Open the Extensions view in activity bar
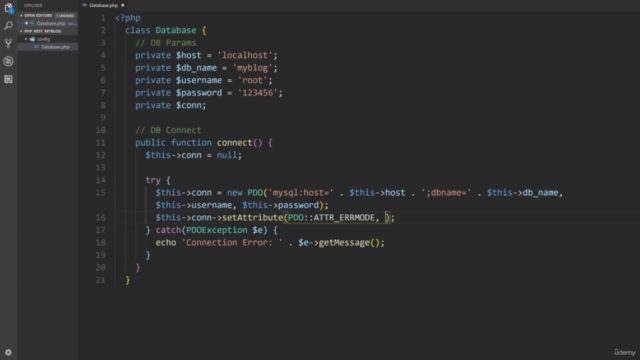 coord(8,79)
